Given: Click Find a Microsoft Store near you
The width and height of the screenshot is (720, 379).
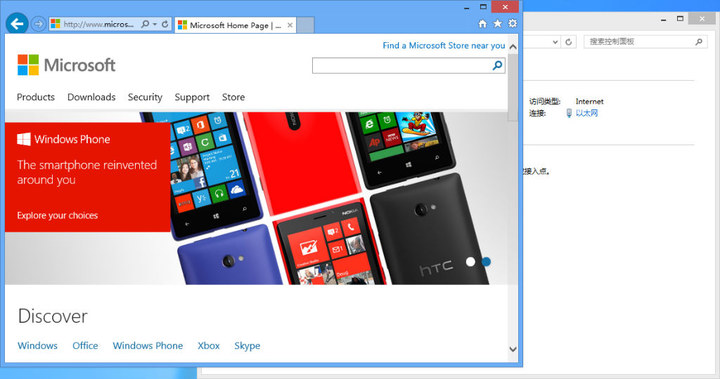Looking at the screenshot, I should point(444,45).
